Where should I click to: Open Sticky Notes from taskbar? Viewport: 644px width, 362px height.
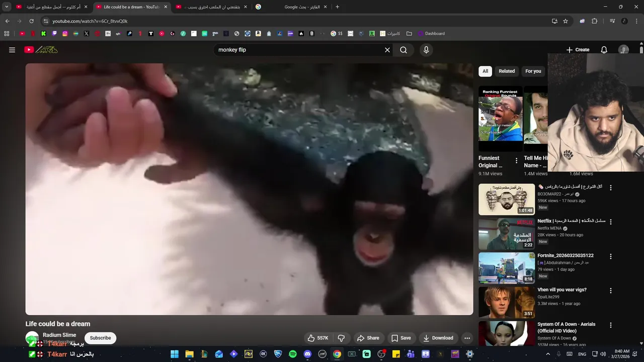point(396,354)
